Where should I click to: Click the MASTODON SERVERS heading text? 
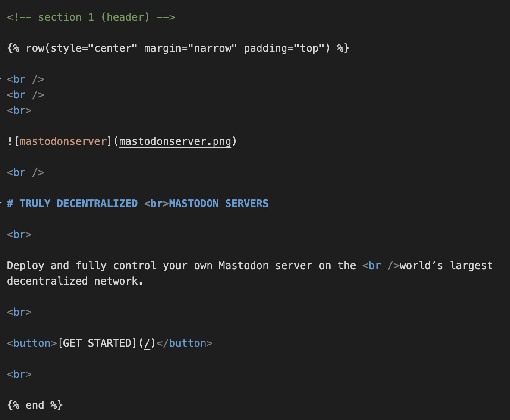[219, 204]
